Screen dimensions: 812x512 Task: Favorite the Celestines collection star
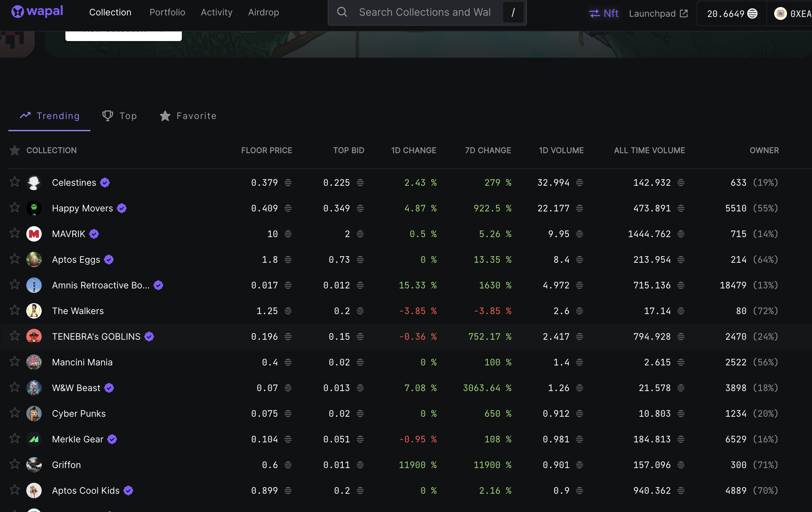tap(14, 182)
